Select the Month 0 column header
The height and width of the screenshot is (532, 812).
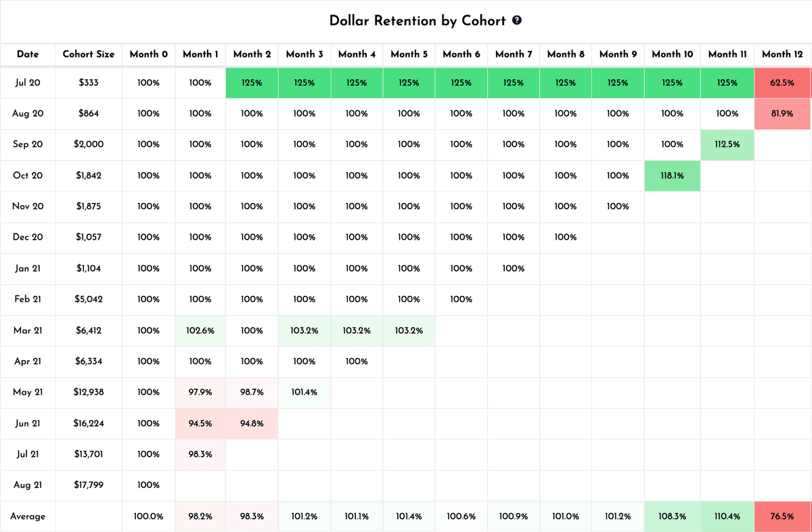(148, 54)
